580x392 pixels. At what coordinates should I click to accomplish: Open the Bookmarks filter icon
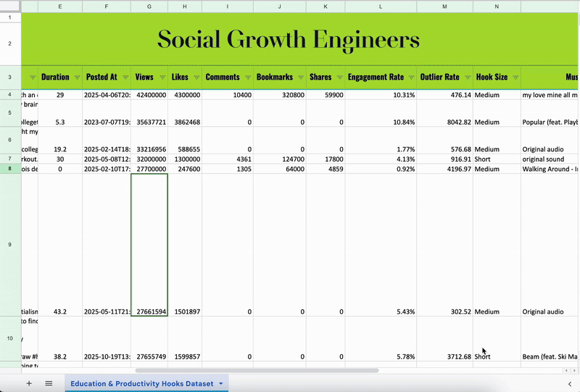[299, 78]
